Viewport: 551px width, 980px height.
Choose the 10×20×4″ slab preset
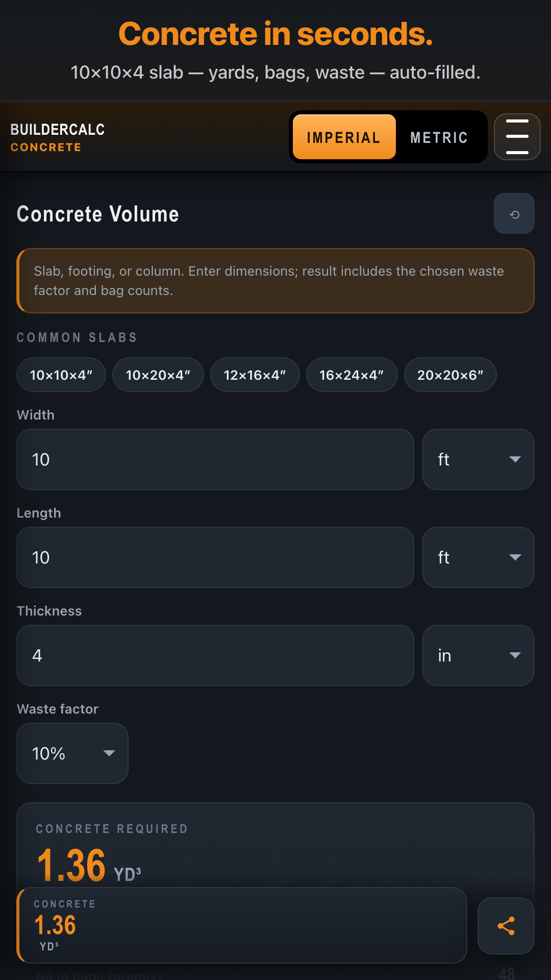click(x=158, y=375)
